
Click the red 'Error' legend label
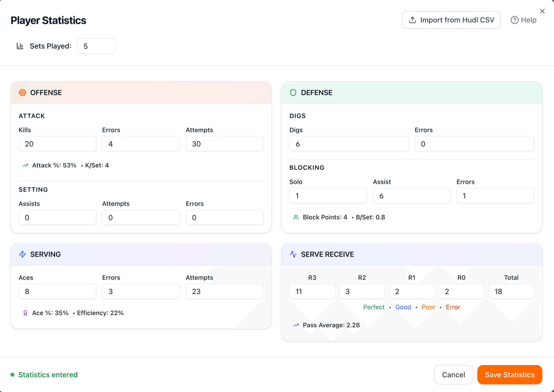453,307
